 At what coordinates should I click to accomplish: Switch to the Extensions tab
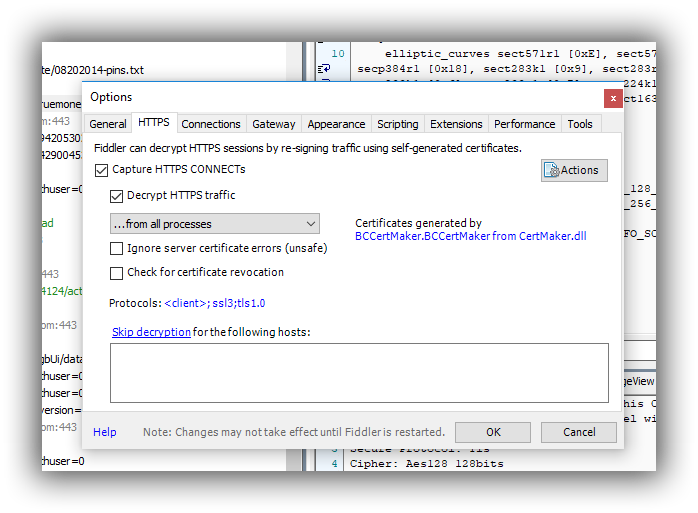click(456, 124)
